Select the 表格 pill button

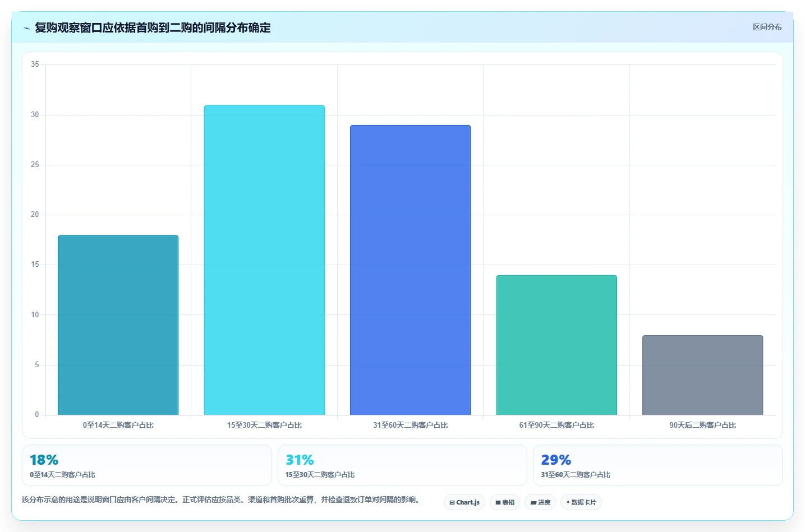pos(505,502)
